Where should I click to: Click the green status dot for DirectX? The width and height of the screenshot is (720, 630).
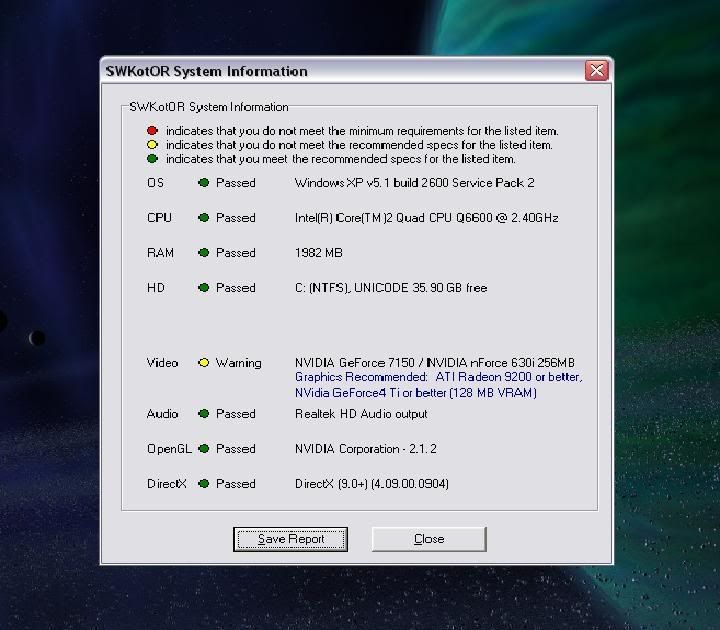coord(203,484)
